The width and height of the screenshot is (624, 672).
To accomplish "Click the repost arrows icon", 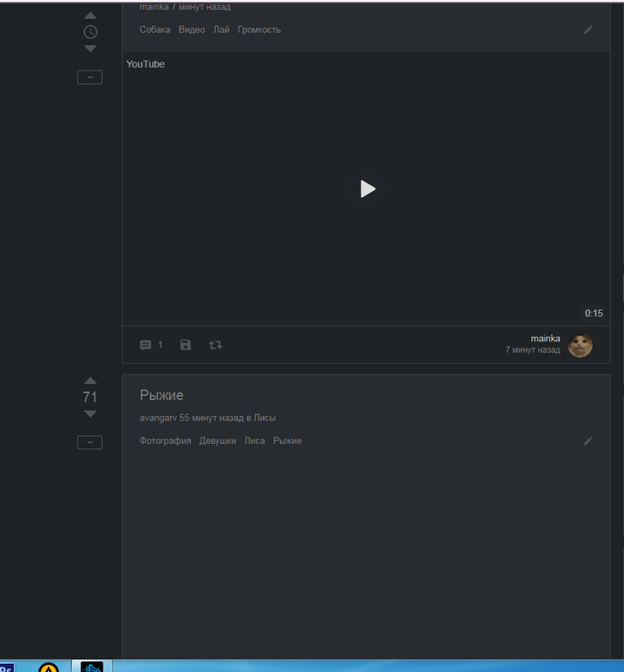I will pyautogui.click(x=215, y=345).
